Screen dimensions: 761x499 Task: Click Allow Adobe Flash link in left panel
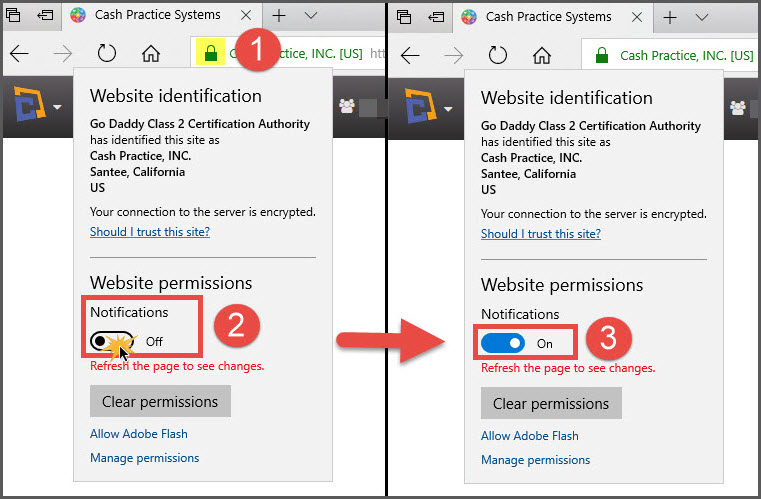click(139, 434)
